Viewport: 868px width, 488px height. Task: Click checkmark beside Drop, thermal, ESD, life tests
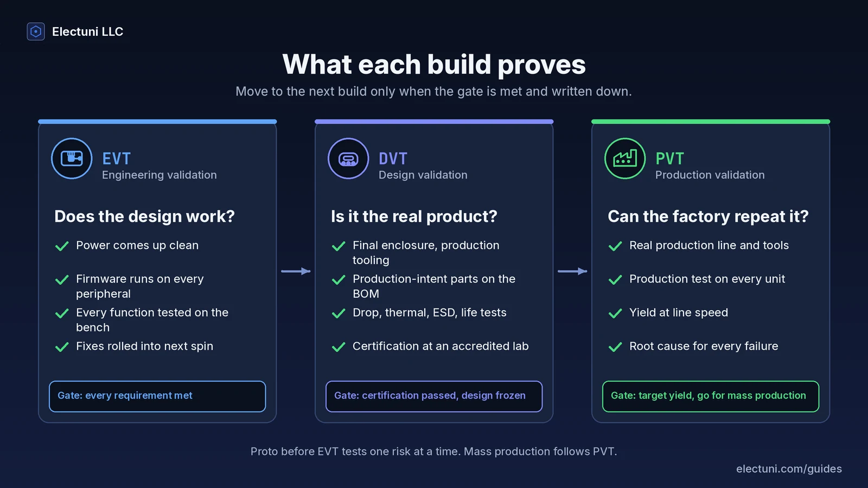[x=339, y=313]
